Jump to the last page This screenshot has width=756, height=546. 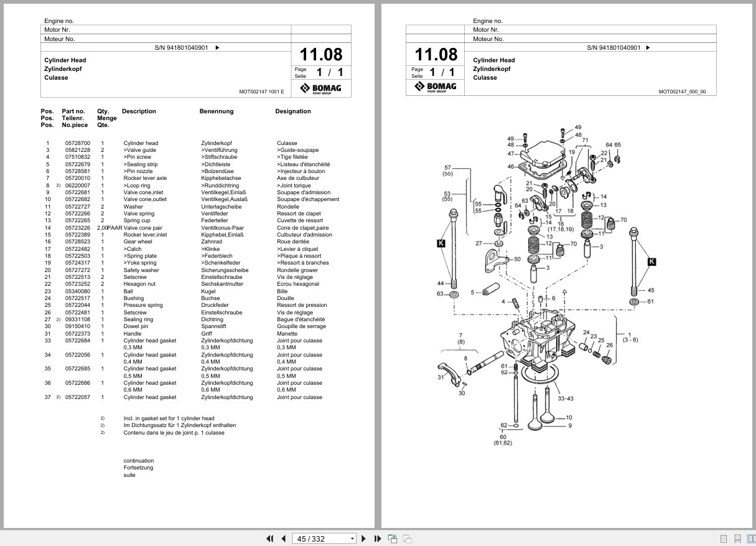[378, 539]
